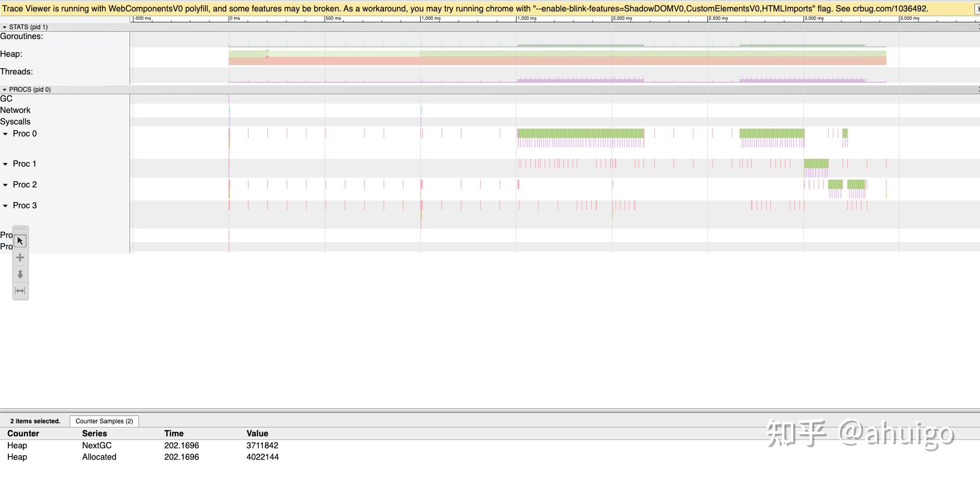Collapse the STATS (pid 1) section

coord(5,27)
